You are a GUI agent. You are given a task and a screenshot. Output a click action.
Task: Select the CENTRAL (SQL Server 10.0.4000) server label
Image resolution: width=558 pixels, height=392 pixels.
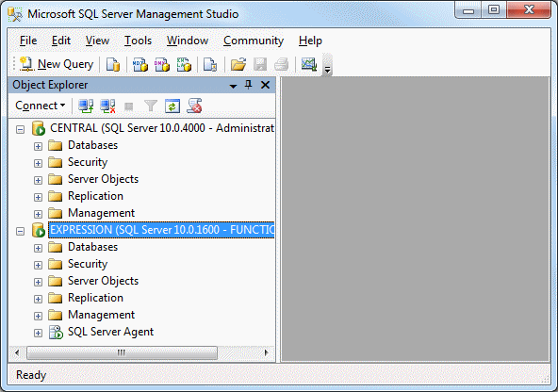tap(162, 128)
